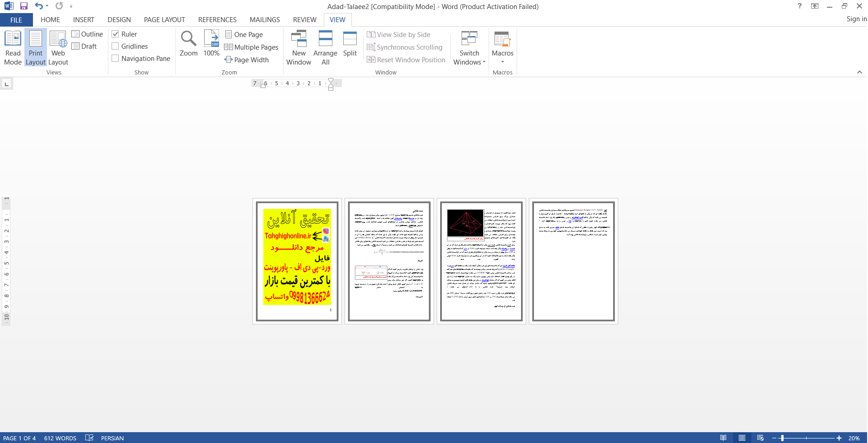Redo the last action

(x=59, y=6)
